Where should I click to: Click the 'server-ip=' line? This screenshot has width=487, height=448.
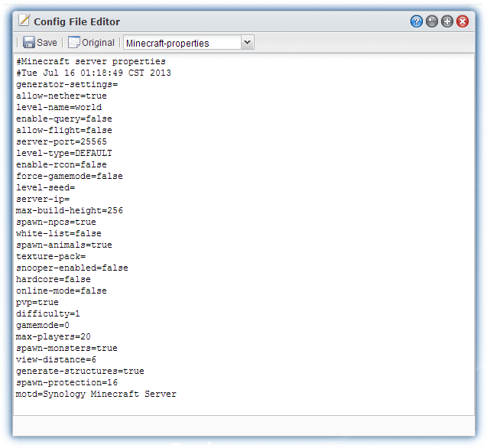43,199
